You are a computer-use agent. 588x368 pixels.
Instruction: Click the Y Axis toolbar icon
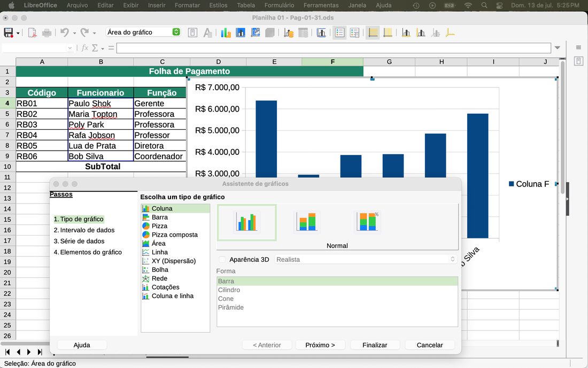(421, 33)
